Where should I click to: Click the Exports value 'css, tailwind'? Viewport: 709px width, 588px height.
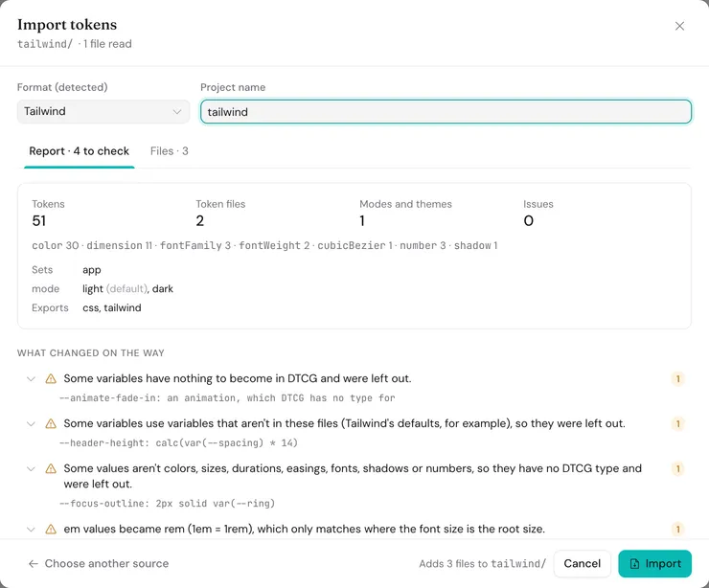click(112, 307)
